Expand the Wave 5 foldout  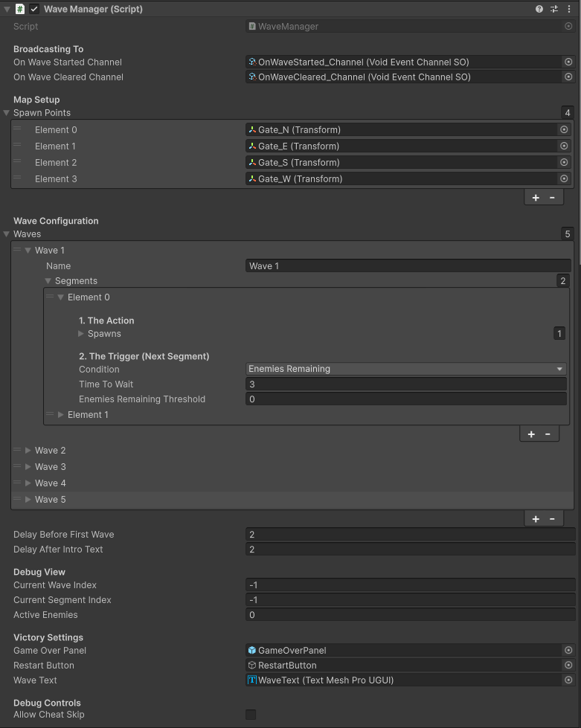tap(28, 500)
